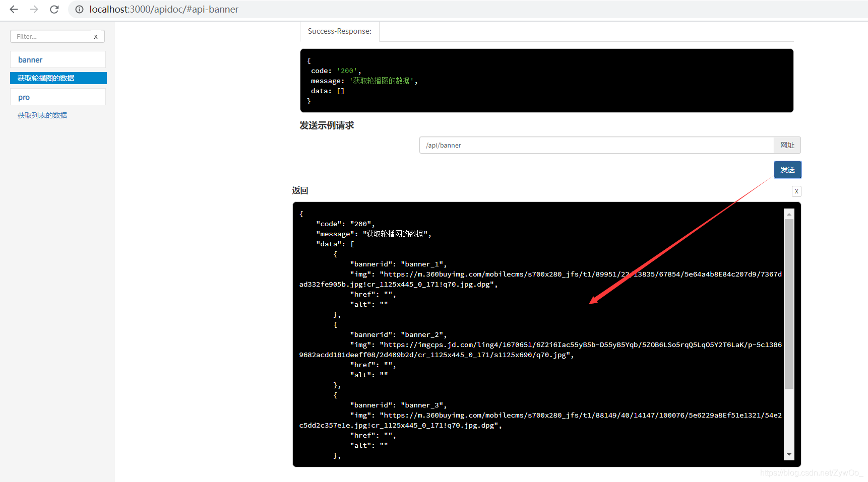View site info icon in address bar

tap(79, 9)
